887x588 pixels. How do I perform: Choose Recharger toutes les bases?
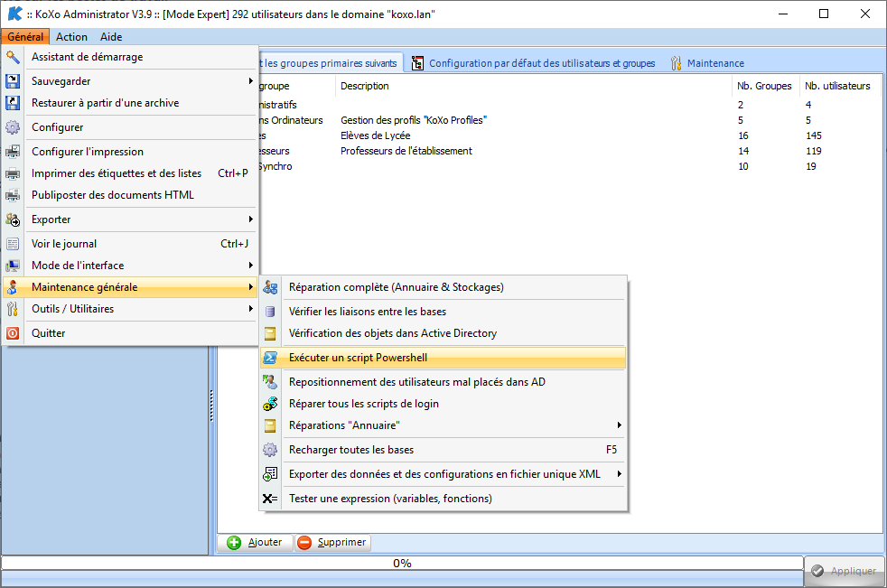[x=443, y=450]
